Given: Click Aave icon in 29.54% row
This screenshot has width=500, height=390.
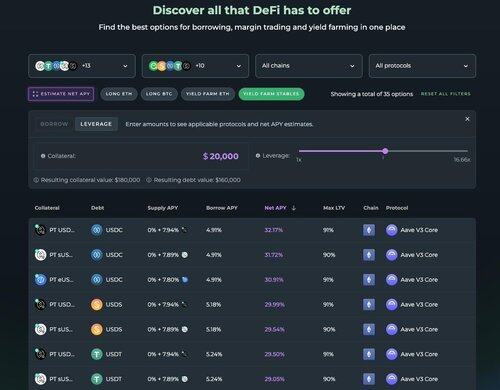Looking at the screenshot, I should pos(392,329).
